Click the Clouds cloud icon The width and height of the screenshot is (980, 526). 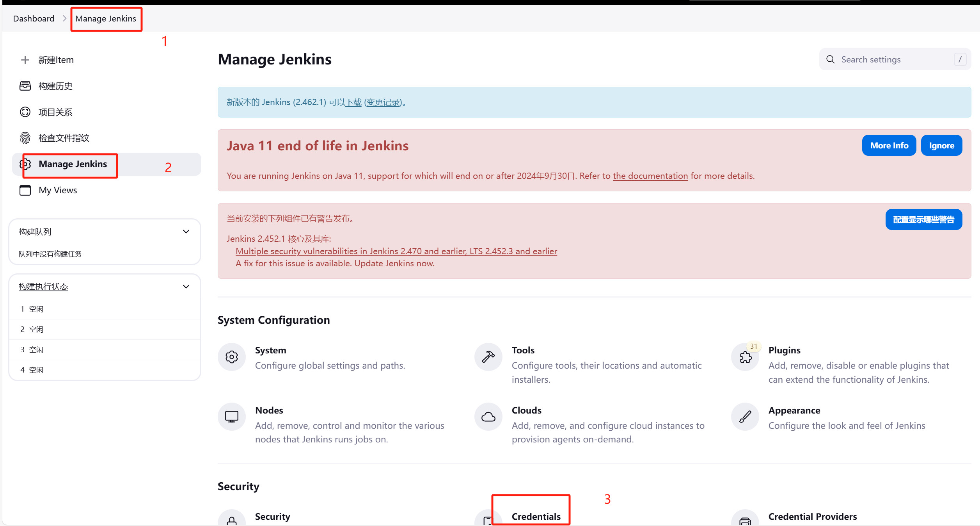[x=488, y=417]
